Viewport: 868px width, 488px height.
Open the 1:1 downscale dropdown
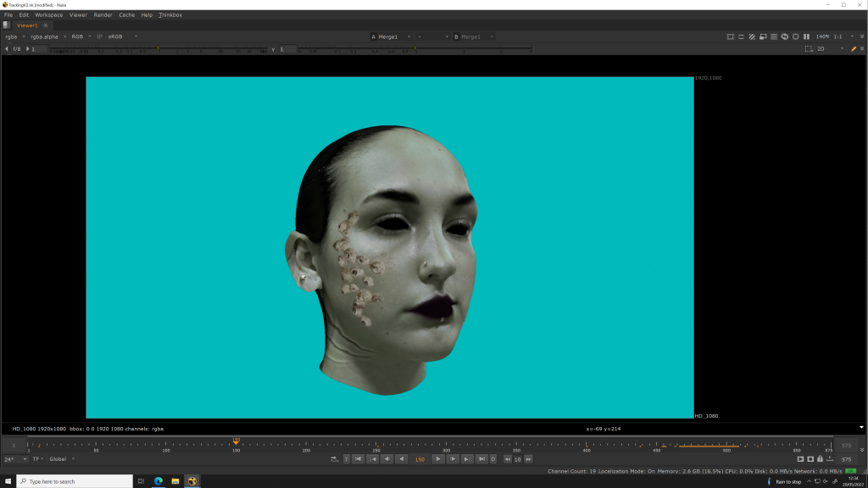tap(844, 36)
